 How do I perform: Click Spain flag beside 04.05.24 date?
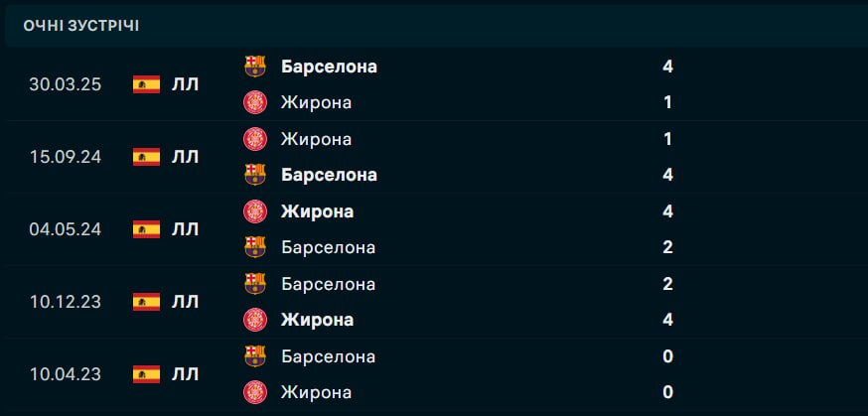[x=146, y=229]
